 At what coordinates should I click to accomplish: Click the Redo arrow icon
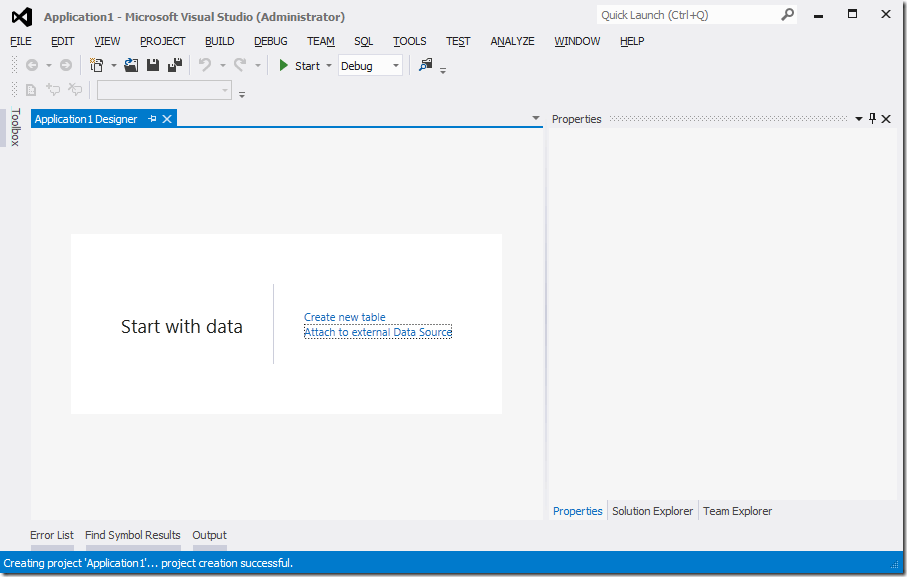pos(240,65)
